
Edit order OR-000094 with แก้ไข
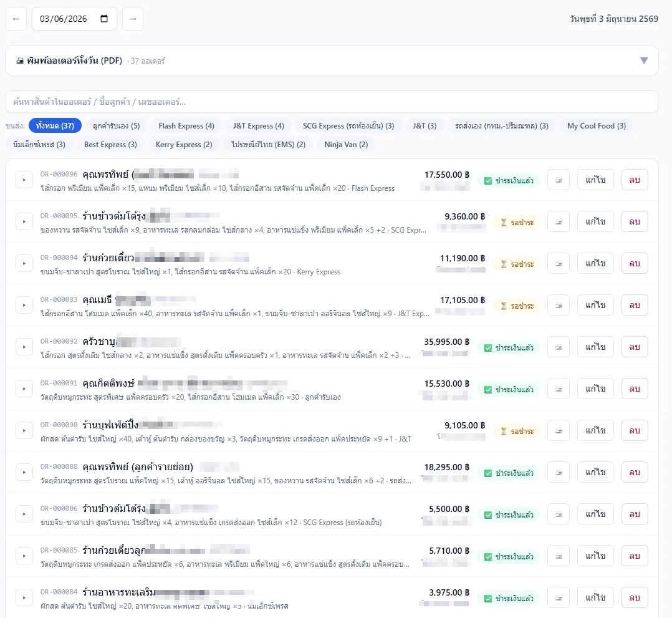click(x=595, y=263)
